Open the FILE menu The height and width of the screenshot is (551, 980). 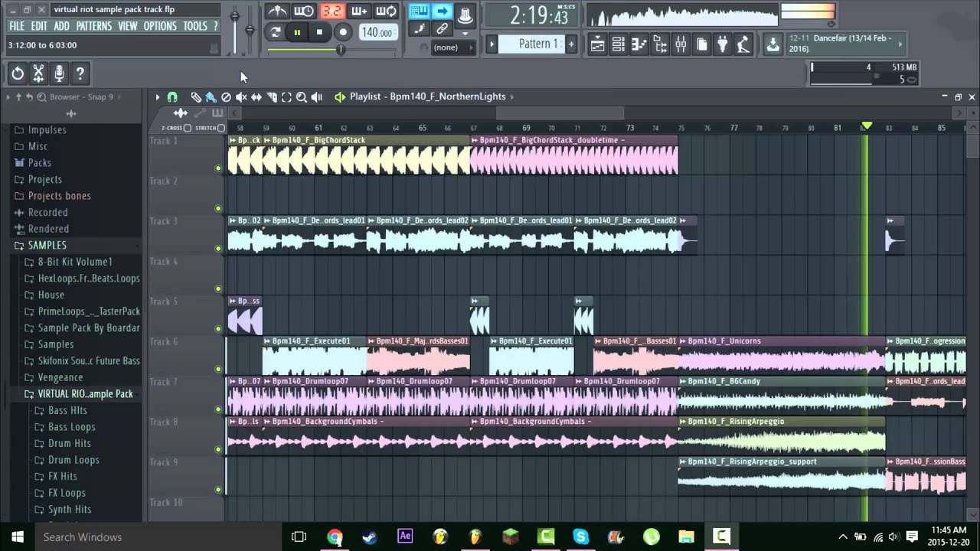click(17, 26)
